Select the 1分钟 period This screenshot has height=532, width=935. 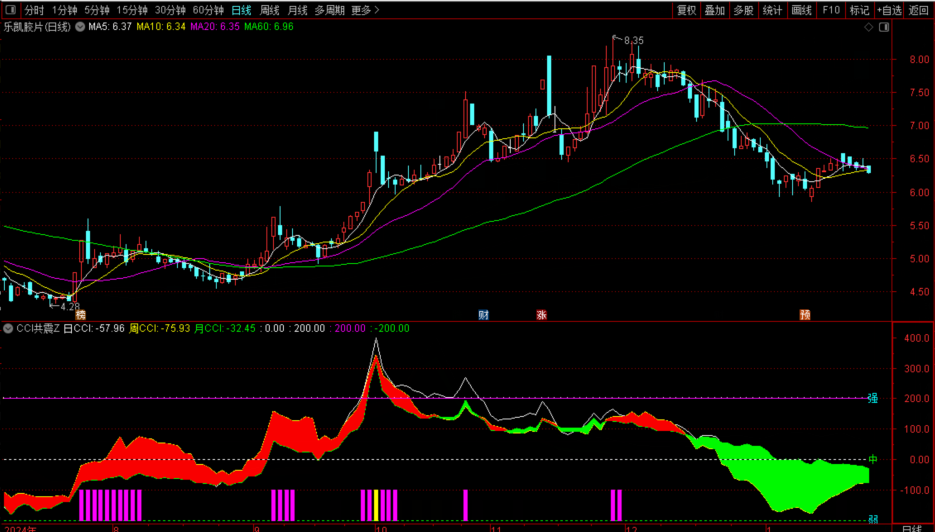pyautogui.click(x=64, y=10)
